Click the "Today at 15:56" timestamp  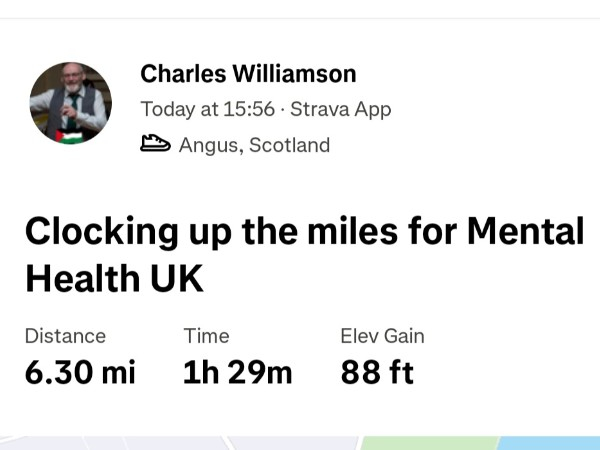[x=208, y=109]
